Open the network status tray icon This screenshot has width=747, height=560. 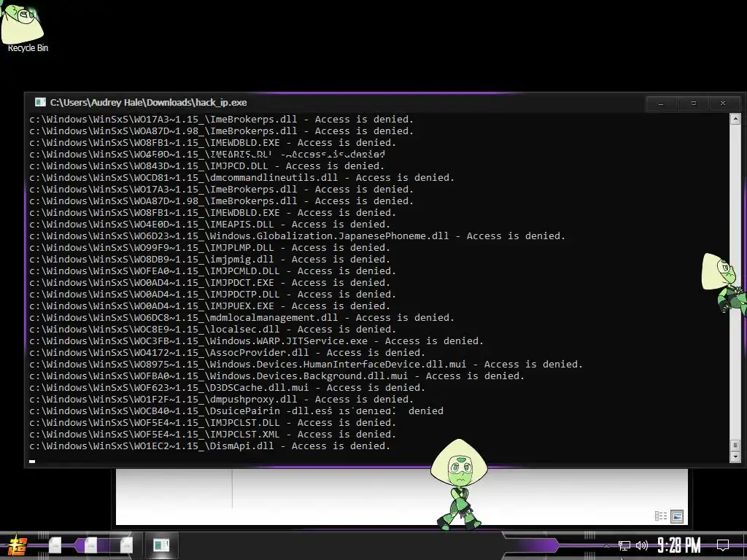624,545
